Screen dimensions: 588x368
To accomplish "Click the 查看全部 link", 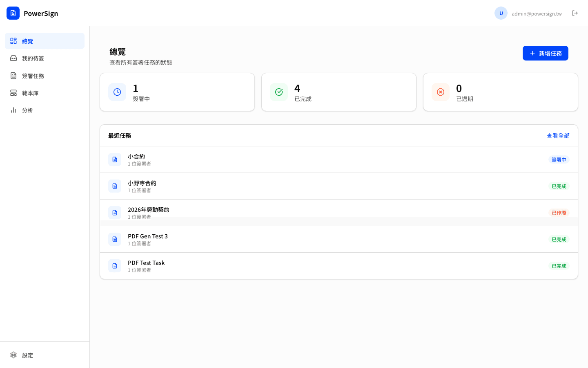I will (558, 136).
